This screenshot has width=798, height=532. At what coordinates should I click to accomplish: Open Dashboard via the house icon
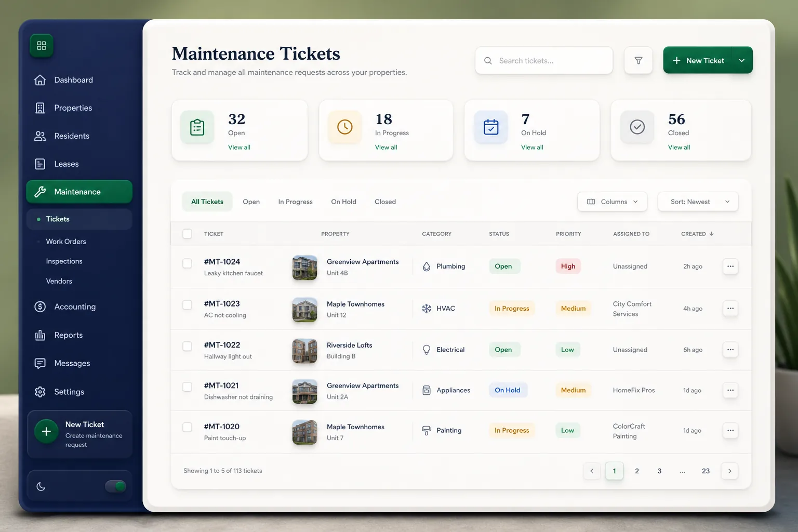(x=40, y=80)
